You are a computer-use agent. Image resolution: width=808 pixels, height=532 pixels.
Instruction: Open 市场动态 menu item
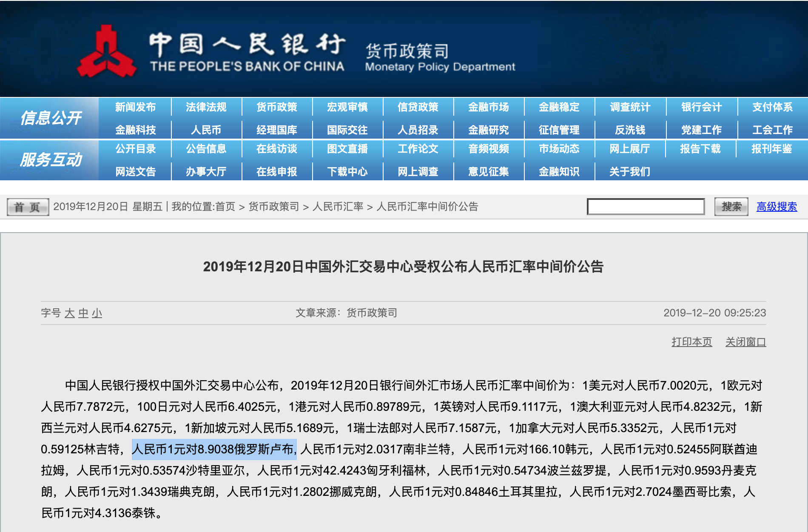559,149
